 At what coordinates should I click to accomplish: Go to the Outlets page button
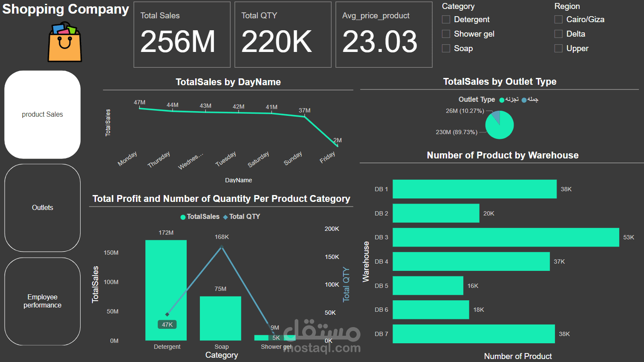42,208
